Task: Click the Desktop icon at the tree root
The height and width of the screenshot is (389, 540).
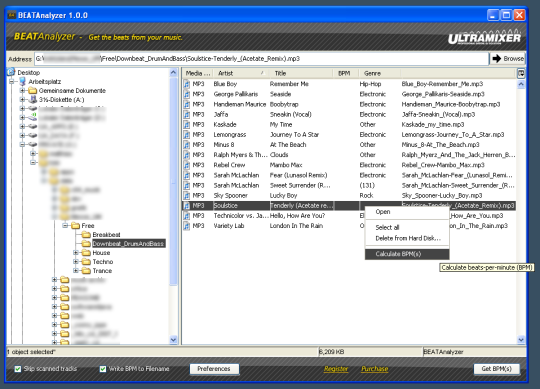Action: (11, 72)
